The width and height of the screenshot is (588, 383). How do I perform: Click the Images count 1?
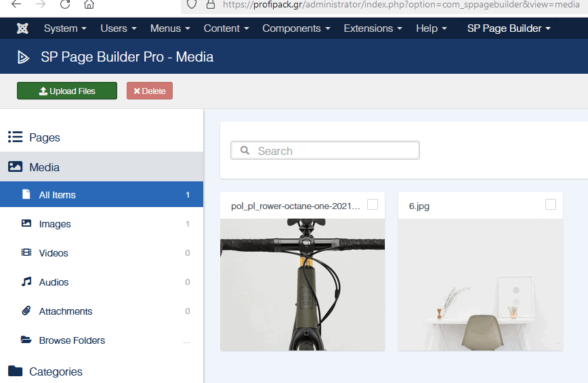click(x=188, y=224)
